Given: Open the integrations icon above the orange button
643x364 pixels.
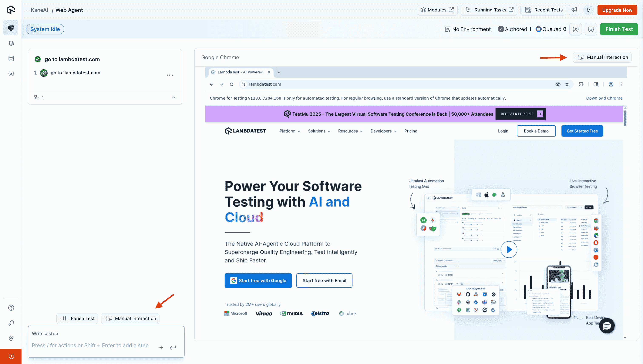Looking at the screenshot, I should [11, 338].
